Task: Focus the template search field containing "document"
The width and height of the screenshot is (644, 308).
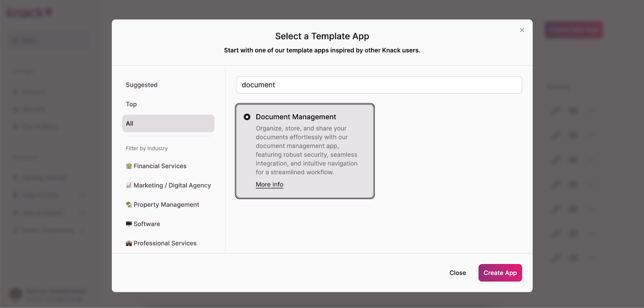Action: coord(378,85)
